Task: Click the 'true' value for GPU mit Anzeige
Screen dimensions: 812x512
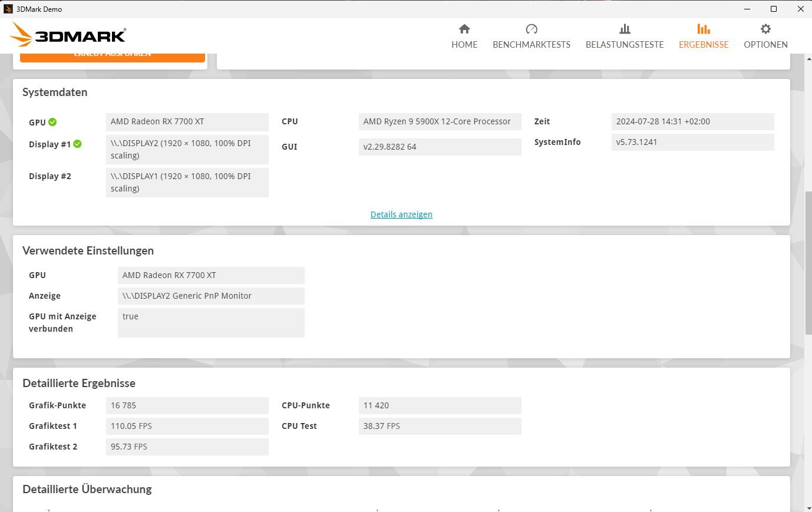Action: point(211,323)
